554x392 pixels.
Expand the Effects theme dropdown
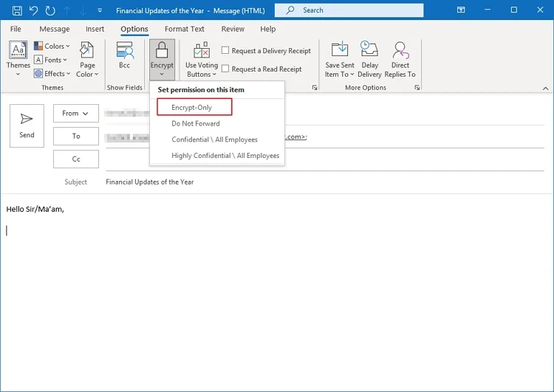(52, 74)
